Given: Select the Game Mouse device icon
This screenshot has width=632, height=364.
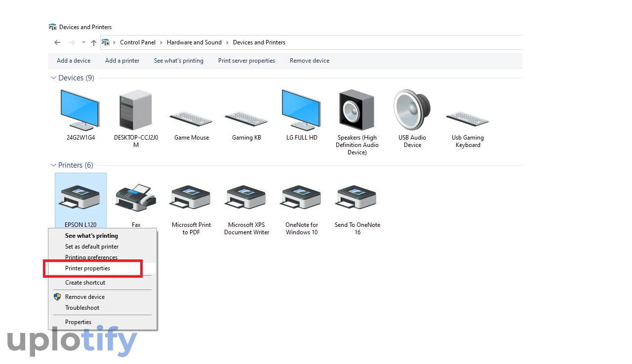Looking at the screenshot, I should [x=191, y=118].
